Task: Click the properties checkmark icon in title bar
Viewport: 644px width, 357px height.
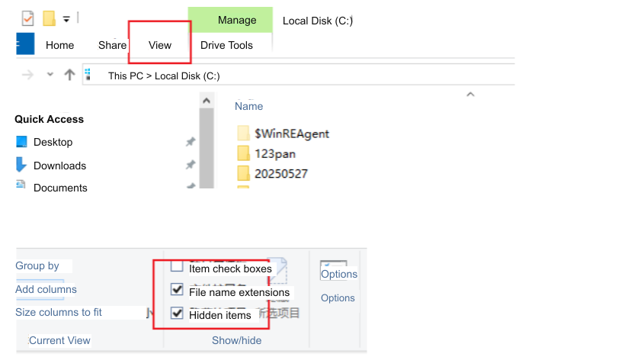Action: [27, 18]
